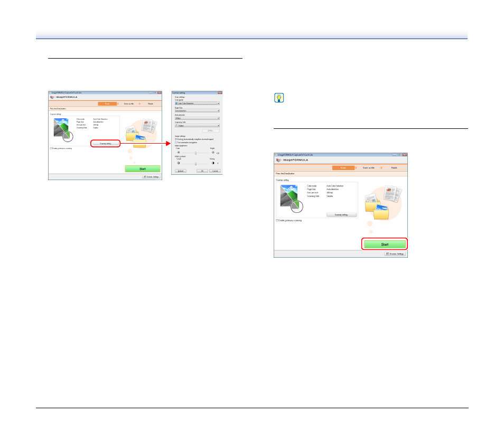This screenshot has height=432, width=504.
Task: Click documents illustration in Simplex window
Action: pyautogui.click(x=393, y=194)
